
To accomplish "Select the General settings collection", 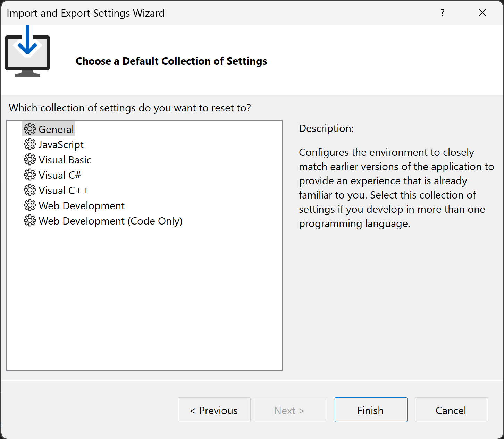I will (56, 129).
